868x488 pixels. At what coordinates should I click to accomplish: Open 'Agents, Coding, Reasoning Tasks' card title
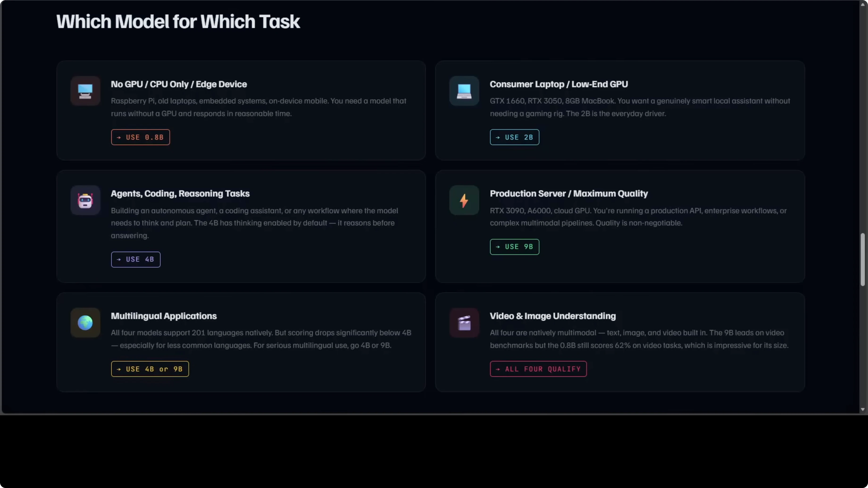[180, 194]
